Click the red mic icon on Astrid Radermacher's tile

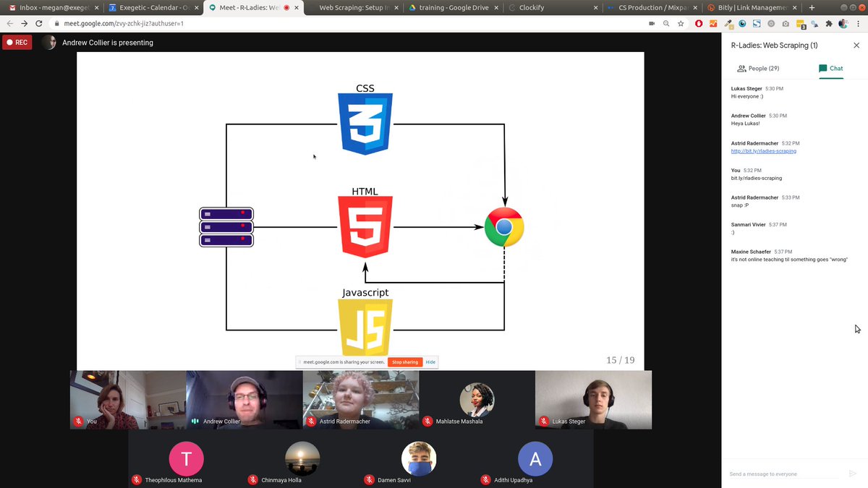[310, 421]
